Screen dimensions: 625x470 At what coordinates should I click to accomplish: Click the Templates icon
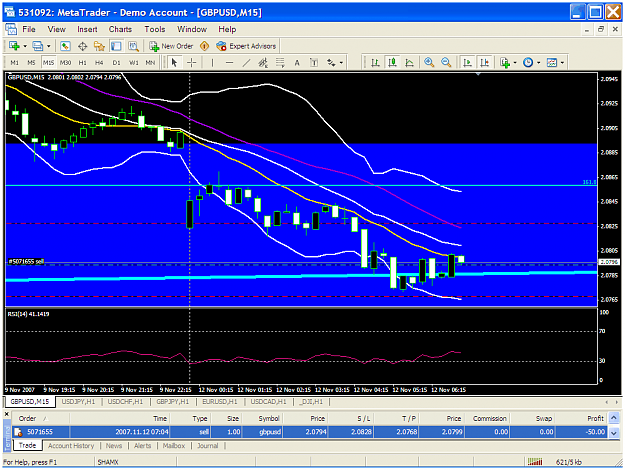click(x=552, y=63)
